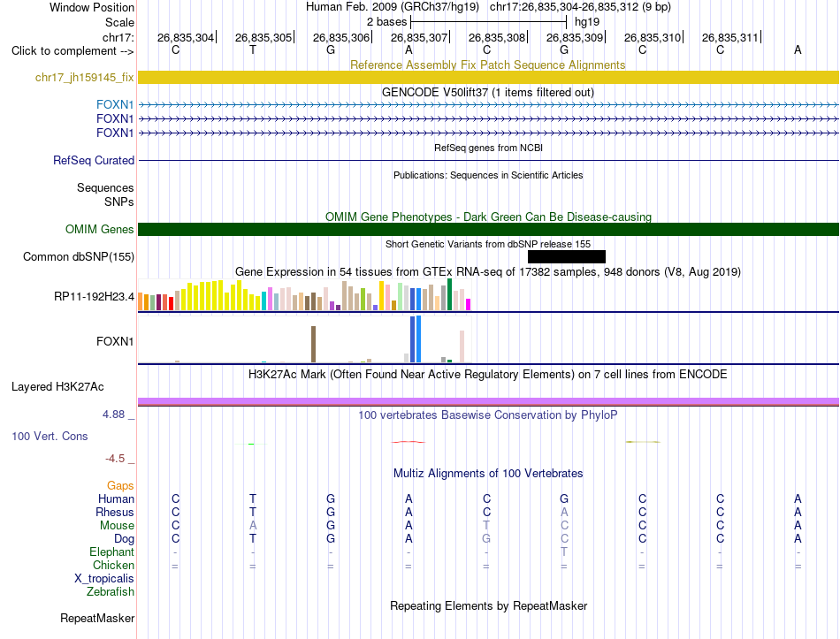Click the SNPs publications track label
The width and height of the screenshot is (840, 639).
[x=119, y=202]
